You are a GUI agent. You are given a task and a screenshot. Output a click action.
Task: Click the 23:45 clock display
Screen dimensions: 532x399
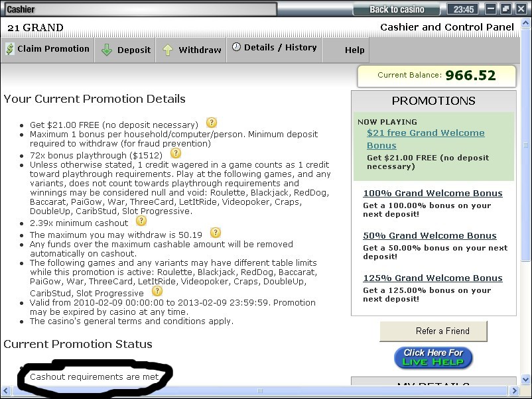(x=464, y=9)
